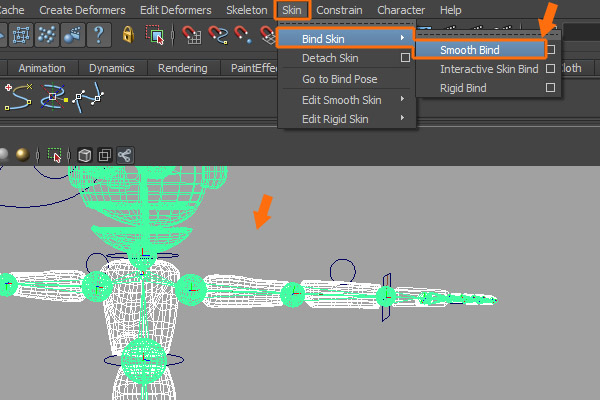
Task: Enable Snap to grids magnet icon
Action: click(192, 35)
